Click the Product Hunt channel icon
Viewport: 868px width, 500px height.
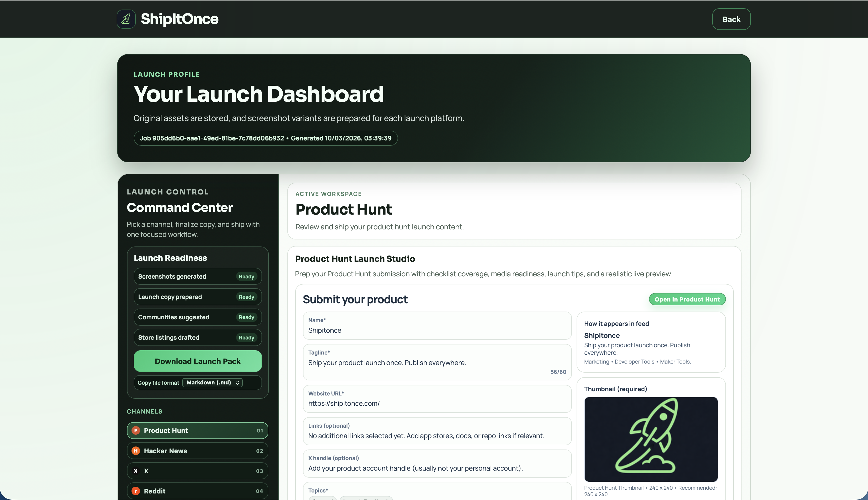click(136, 430)
